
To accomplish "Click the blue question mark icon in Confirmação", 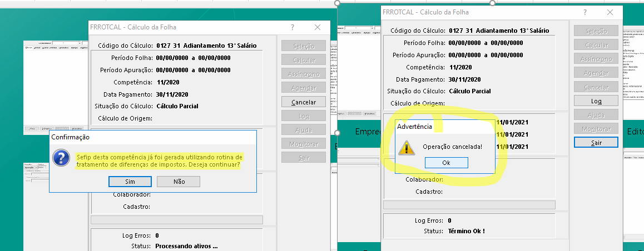I will (61, 158).
